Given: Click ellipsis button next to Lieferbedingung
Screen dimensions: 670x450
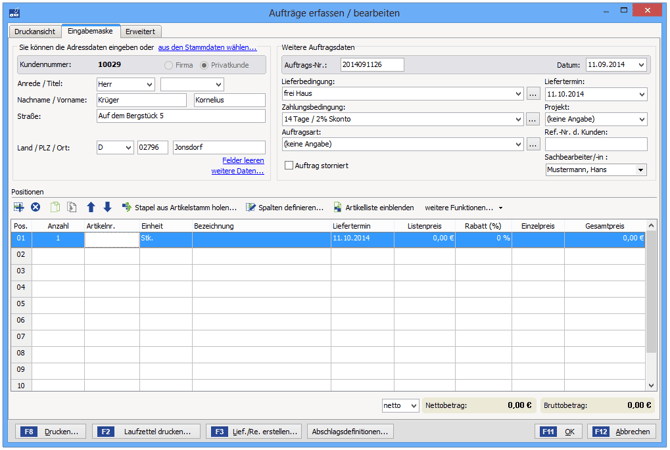Looking at the screenshot, I should point(533,94).
